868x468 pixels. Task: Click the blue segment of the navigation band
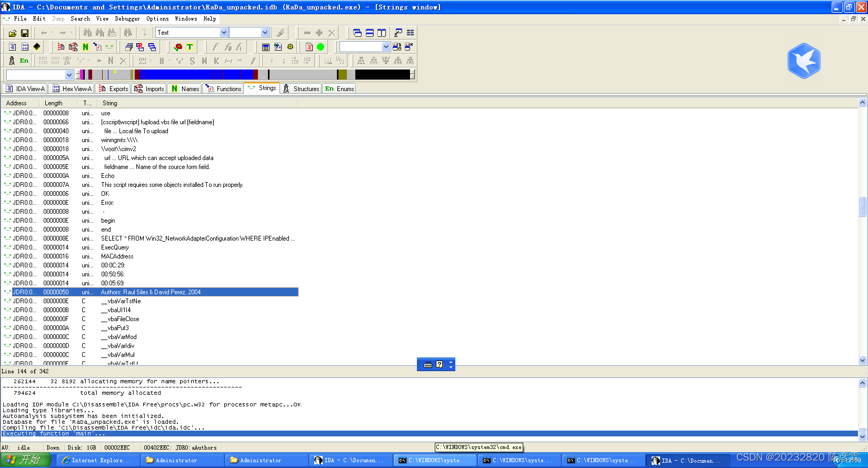[196, 75]
